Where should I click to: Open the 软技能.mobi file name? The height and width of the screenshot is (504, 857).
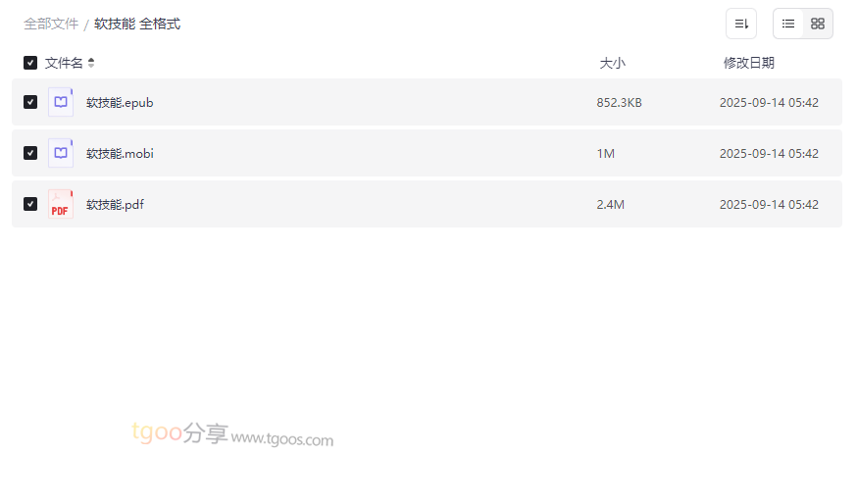(x=120, y=153)
